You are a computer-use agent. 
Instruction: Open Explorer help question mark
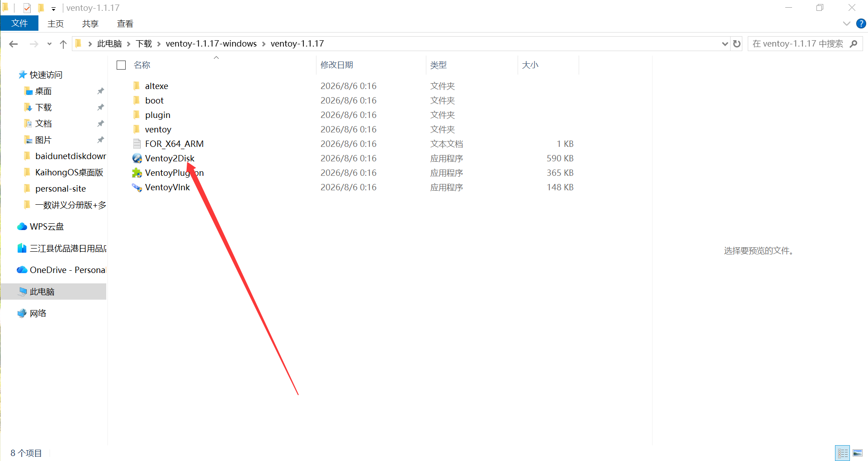(x=861, y=24)
